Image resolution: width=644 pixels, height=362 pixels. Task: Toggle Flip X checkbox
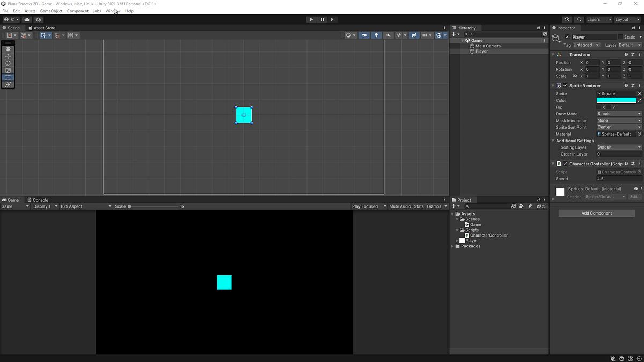[599, 107]
